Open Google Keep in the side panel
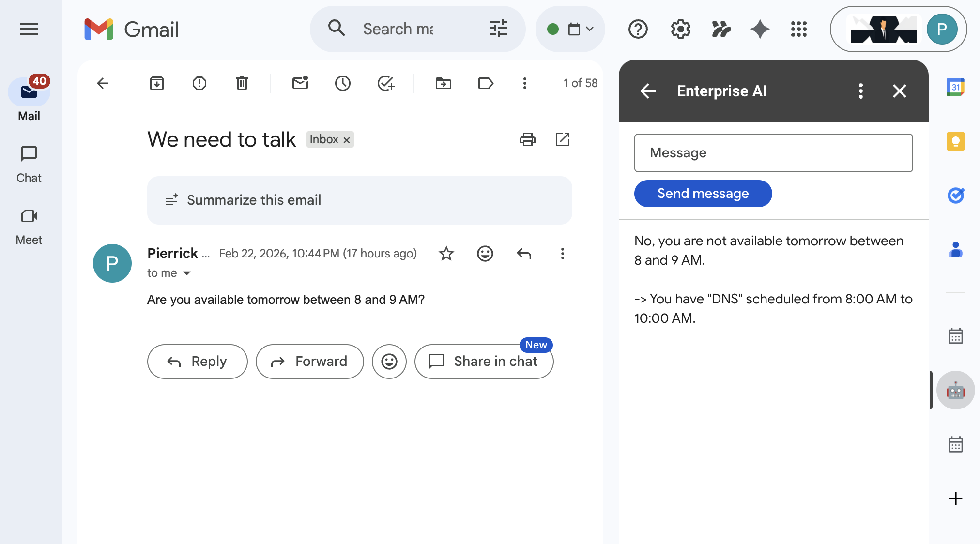 click(955, 141)
